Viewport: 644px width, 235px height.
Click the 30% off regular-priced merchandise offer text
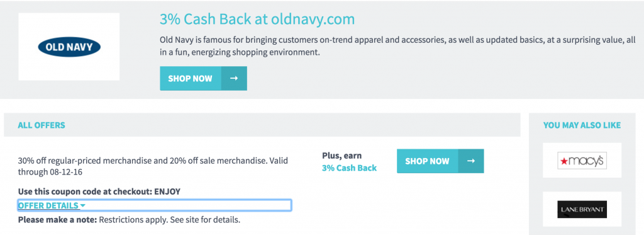tap(153, 166)
